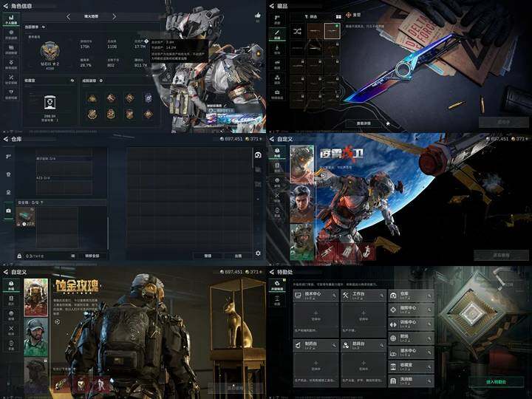532x399 pixels.
Task: Toggle lock icon at bottom of 仓库 panel
Action: [x=19, y=256]
